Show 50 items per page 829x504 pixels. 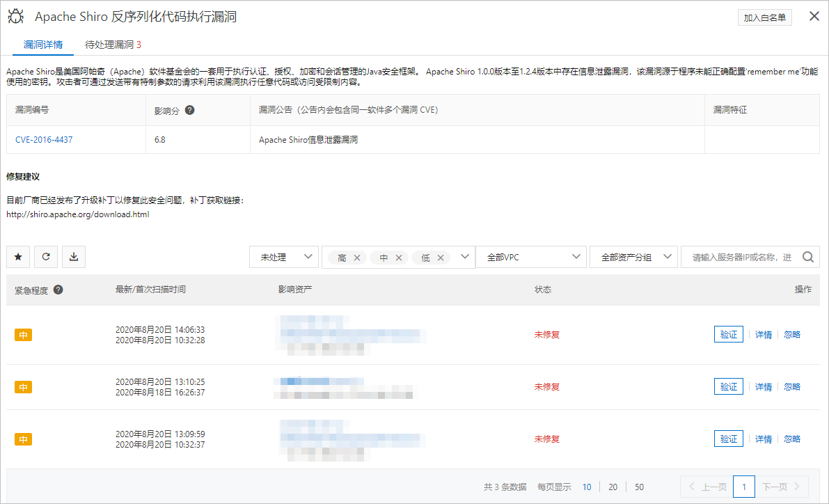[x=639, y=487]
